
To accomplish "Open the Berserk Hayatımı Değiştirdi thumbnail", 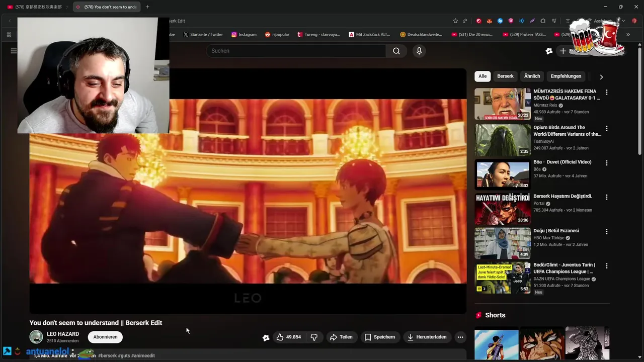I will (x=503, y=209).
